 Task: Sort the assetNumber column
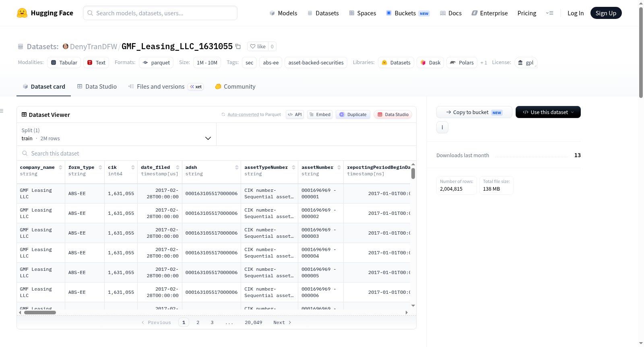[x=339, y=167]
